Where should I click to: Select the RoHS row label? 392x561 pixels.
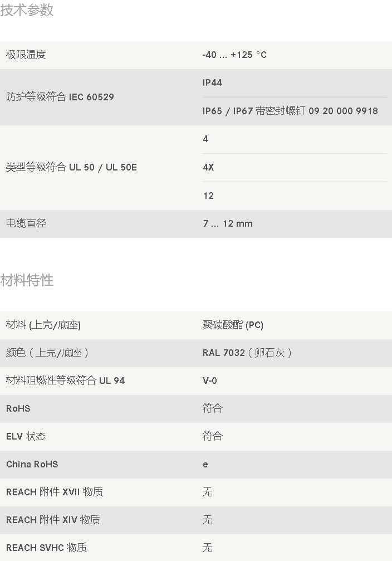tap(18, 408)
